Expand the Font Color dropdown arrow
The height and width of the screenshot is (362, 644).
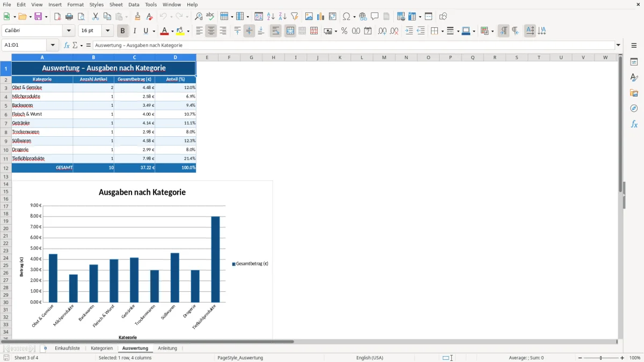(x=172, y=31)
